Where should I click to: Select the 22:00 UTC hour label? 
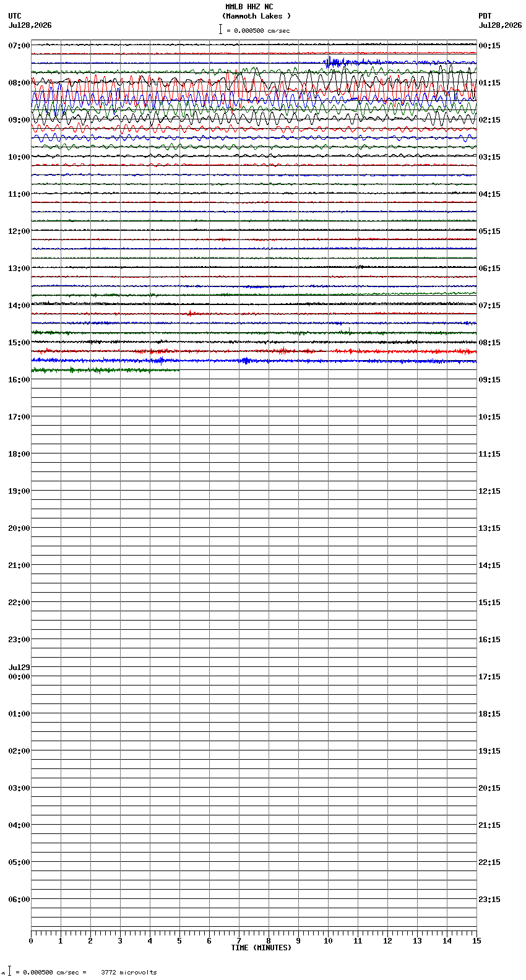[x=19, y=603]
